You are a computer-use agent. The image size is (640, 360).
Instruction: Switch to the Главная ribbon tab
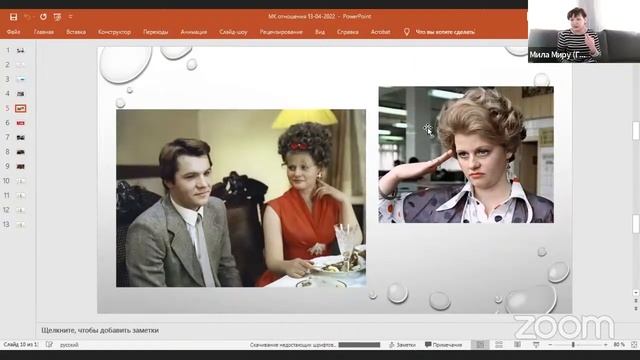pos(44,32)
